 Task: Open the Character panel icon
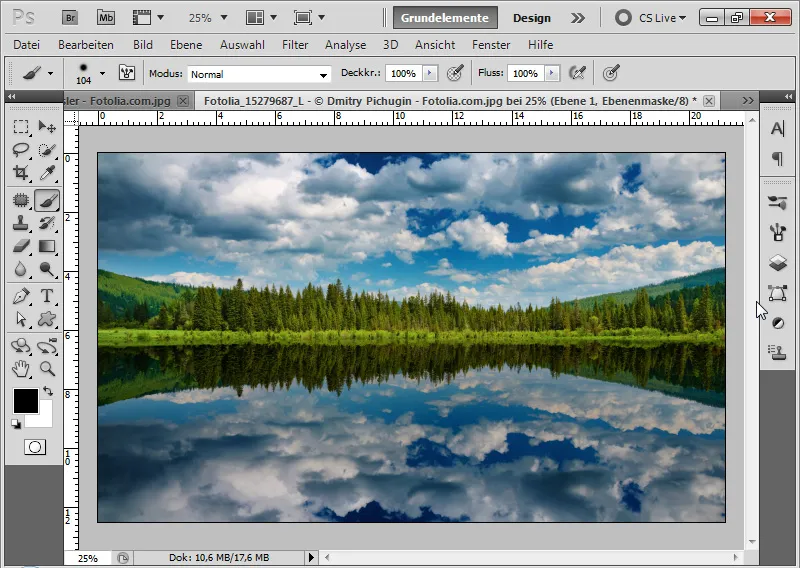pos(777,129)
